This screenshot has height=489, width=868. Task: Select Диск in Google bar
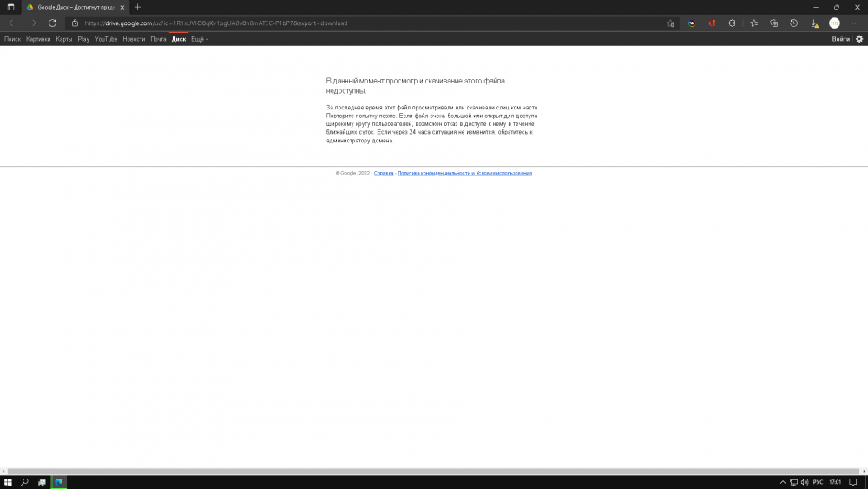pos(179,39)
